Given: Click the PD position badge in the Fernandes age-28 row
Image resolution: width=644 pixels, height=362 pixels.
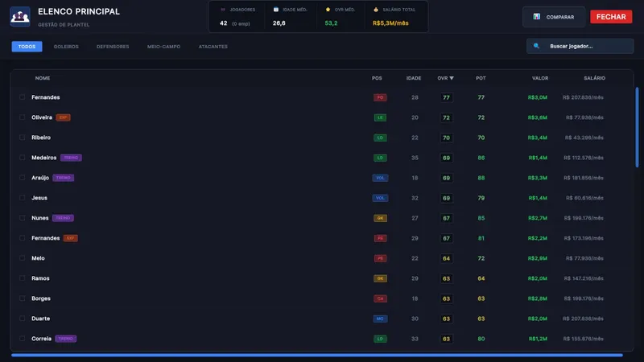Looking at the screenshot, I should pos(380,97).
